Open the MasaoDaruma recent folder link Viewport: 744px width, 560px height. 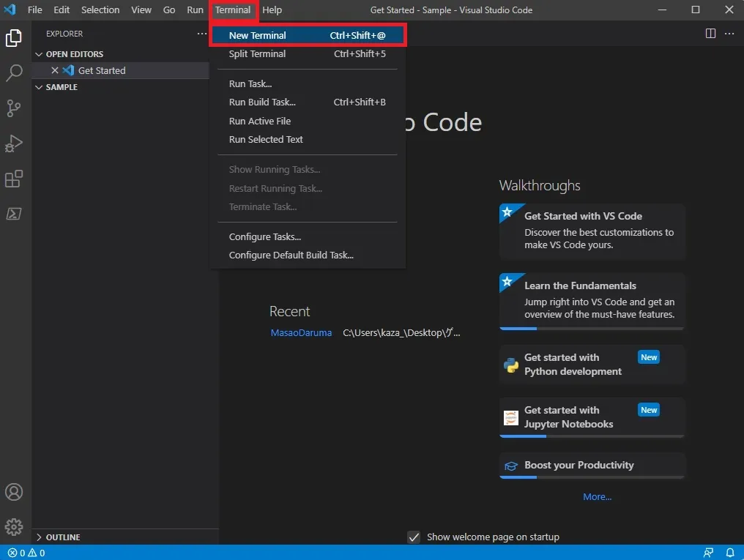(x=301, y=333)
